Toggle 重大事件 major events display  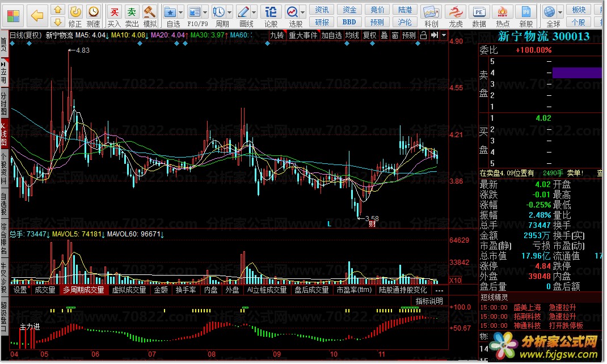click(303, 35)
